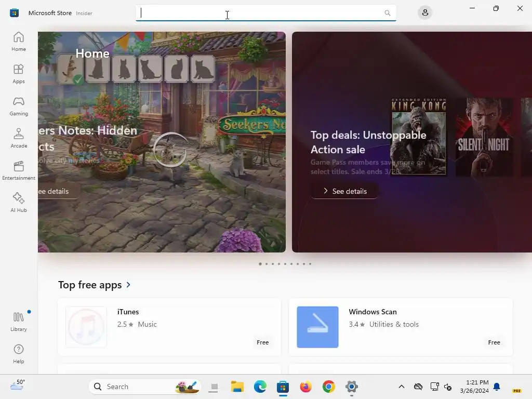Select the last carousel page dot

click(310, 263)
